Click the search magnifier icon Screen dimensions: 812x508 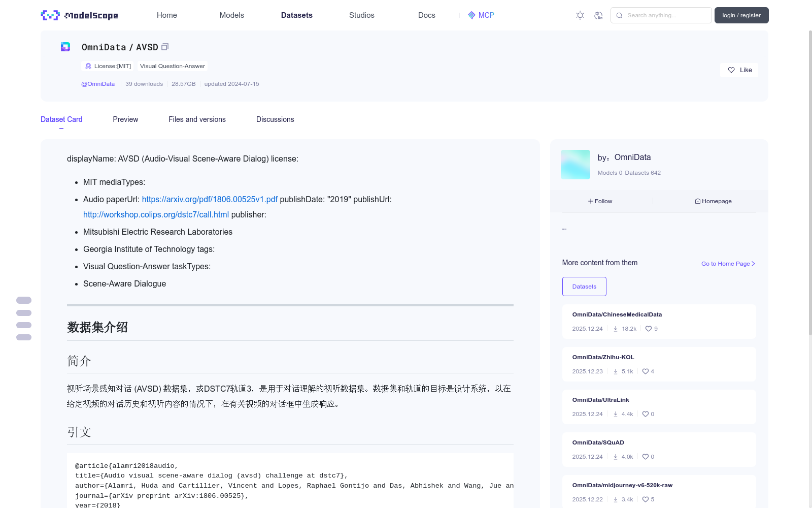[x=619, y=15]
